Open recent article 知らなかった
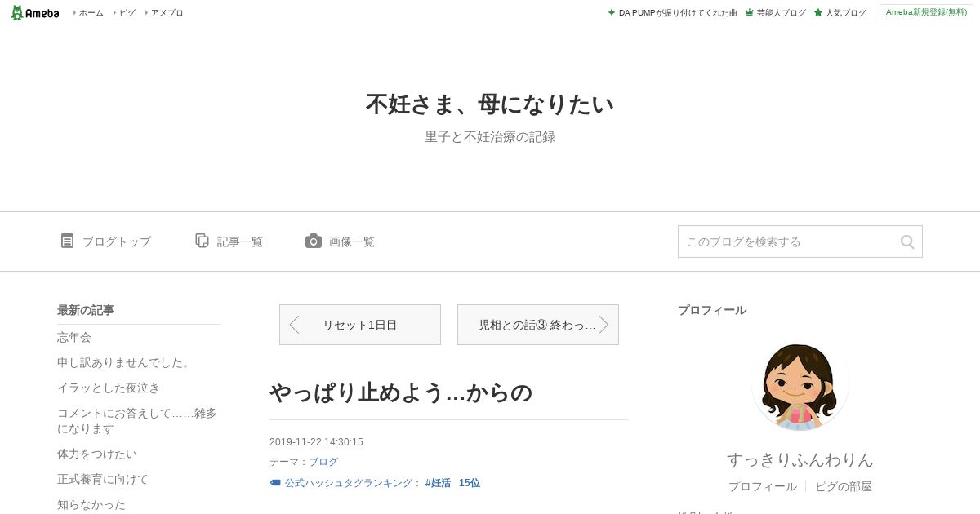The image size is (980, 514). [91, 504]
